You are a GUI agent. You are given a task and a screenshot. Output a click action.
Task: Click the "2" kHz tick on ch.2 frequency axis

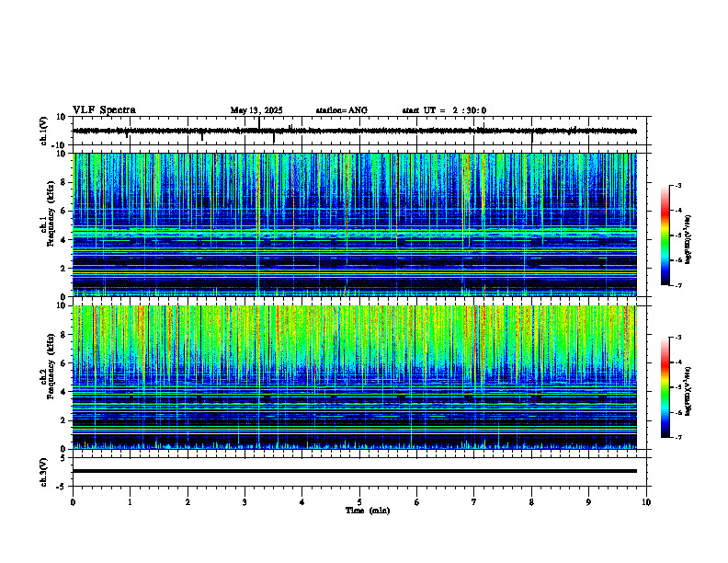[63, 420]
